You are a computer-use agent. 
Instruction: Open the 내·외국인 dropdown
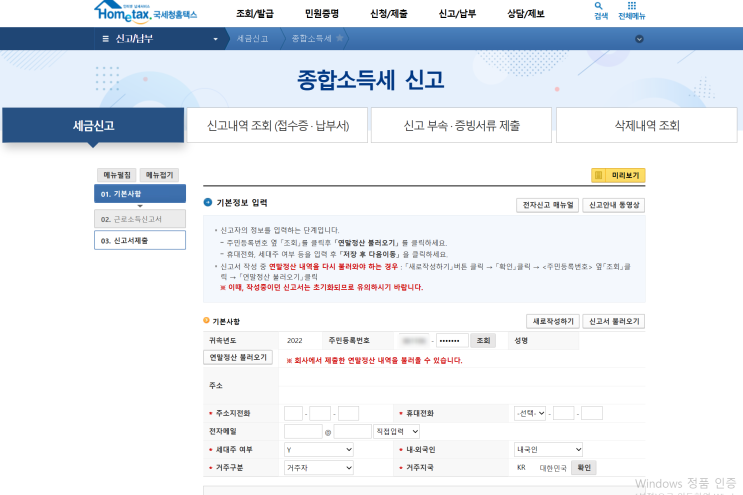[x=548, y=450]
